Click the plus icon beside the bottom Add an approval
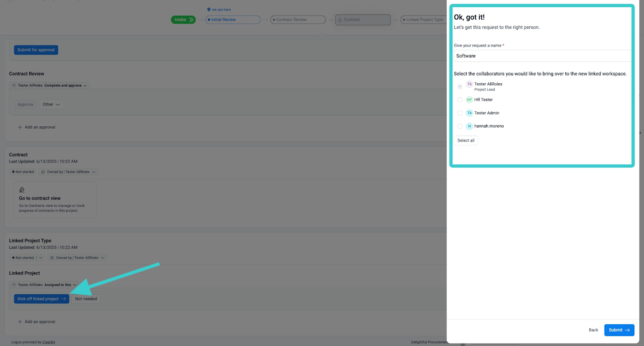The height and width of the screenshot is (346, 644). [20, 322]
